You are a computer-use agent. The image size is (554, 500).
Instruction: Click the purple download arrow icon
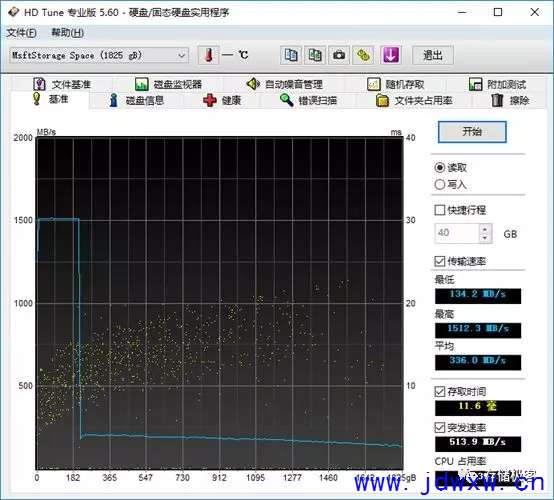point(390,55)
